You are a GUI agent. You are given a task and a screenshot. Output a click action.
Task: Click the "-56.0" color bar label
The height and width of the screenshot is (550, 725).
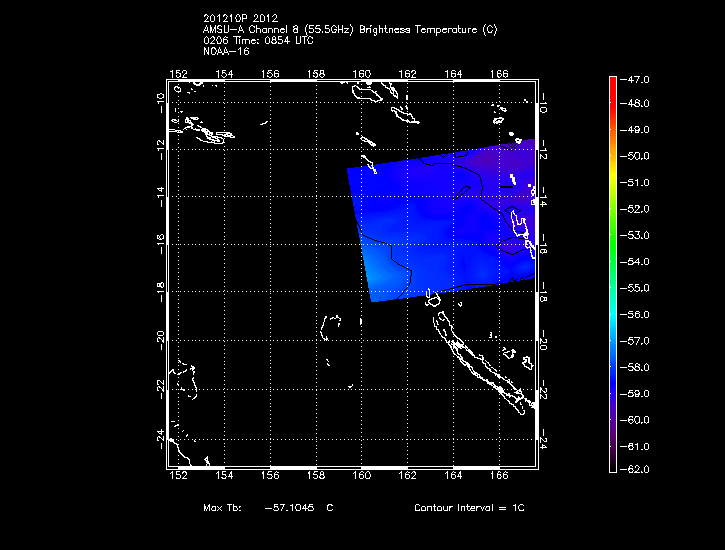[x=634, y=314]
